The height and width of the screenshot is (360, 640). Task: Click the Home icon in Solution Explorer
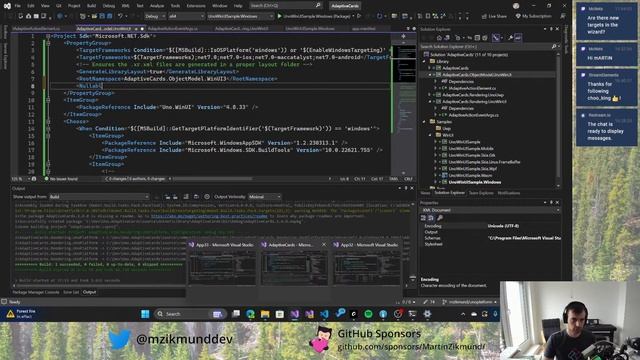(439, 38)
